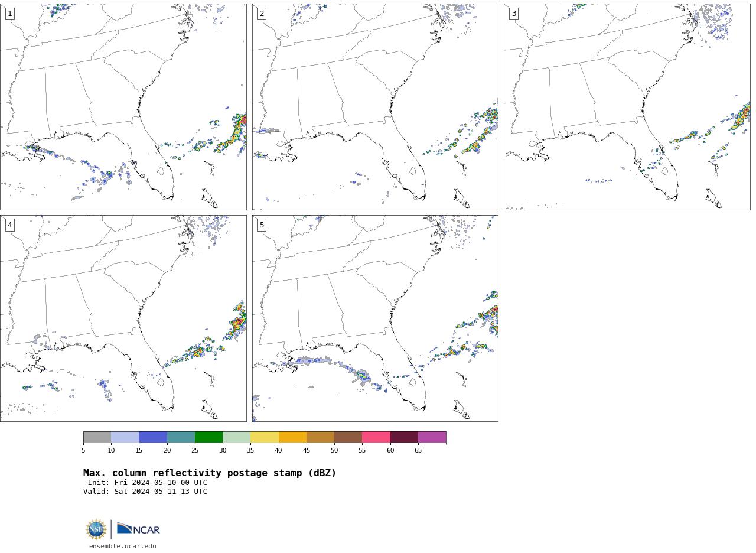
Task: Click the colorbar tick label 30
Action: point(223,451)
